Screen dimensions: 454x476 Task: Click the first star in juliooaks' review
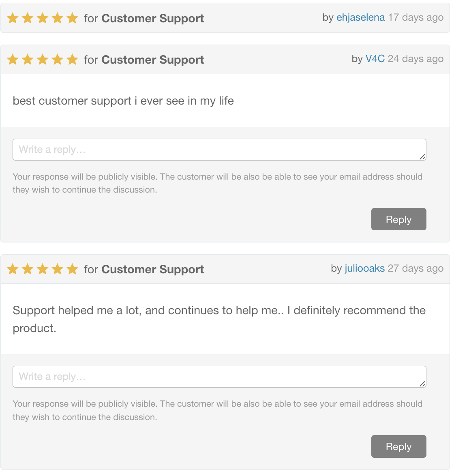(x=13, y=269)
